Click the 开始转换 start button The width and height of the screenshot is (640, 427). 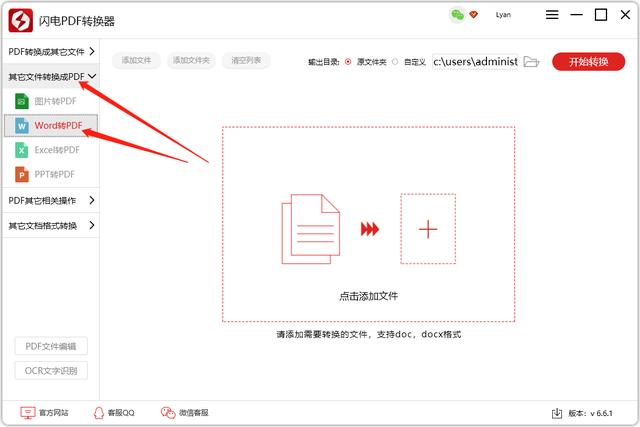point(589,61)
